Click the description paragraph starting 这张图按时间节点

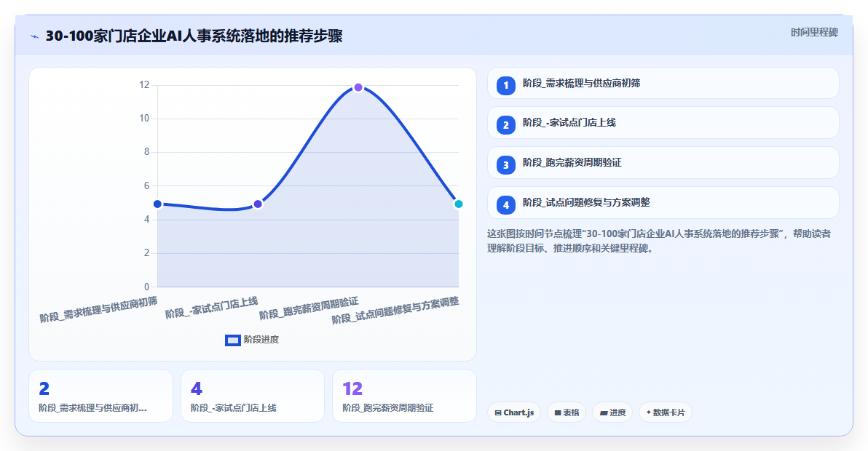pos(659,241)
